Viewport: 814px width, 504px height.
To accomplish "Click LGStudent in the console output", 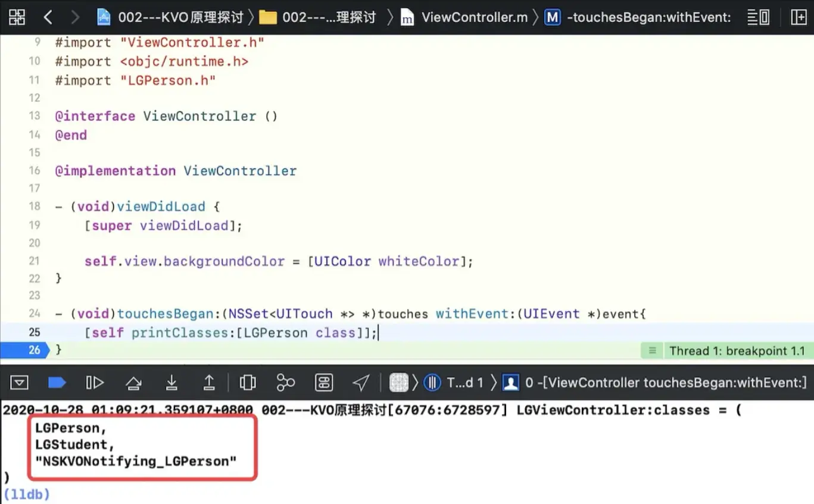I will pos(71,444).
